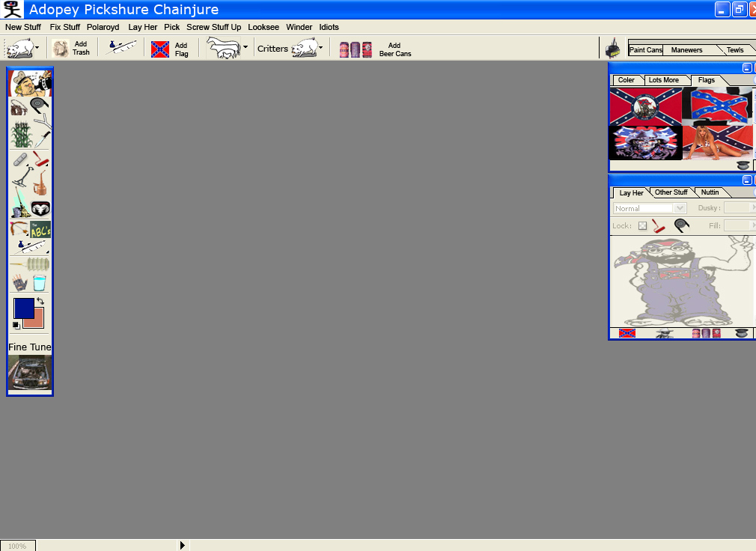756x551 pixels.
Task: Select the floor scraper tool
Action: tap(22, 177)
